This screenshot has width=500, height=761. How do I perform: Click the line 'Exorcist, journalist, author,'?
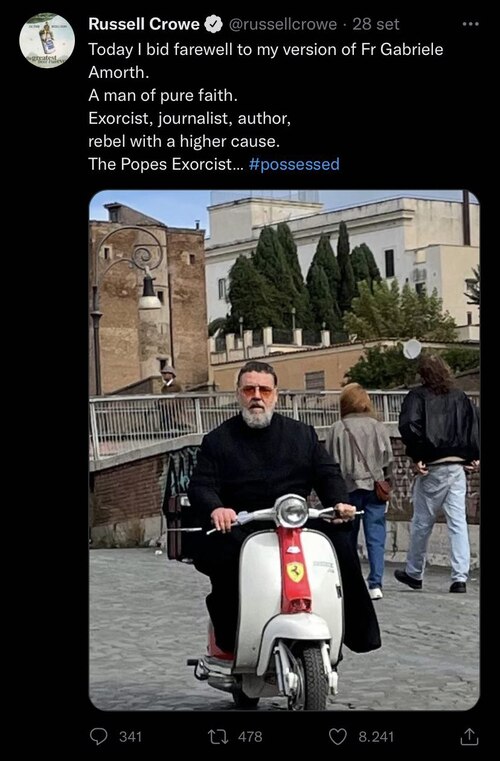pos(189,118)
